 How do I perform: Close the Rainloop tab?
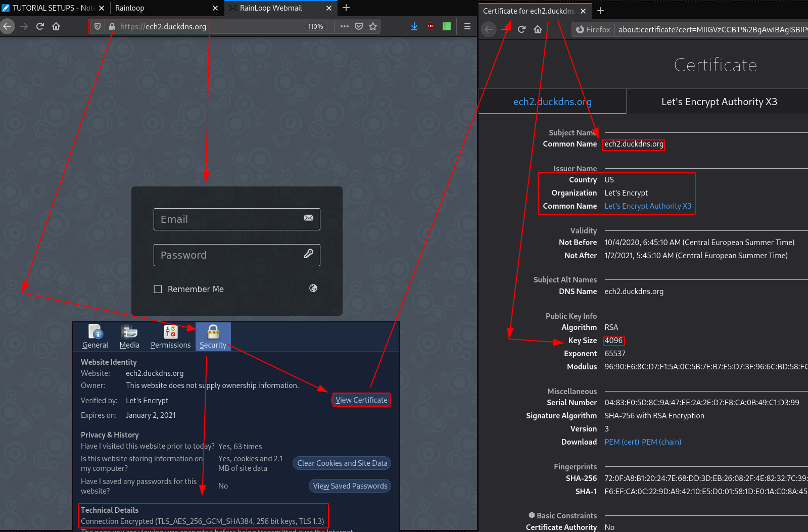point(215,8)
